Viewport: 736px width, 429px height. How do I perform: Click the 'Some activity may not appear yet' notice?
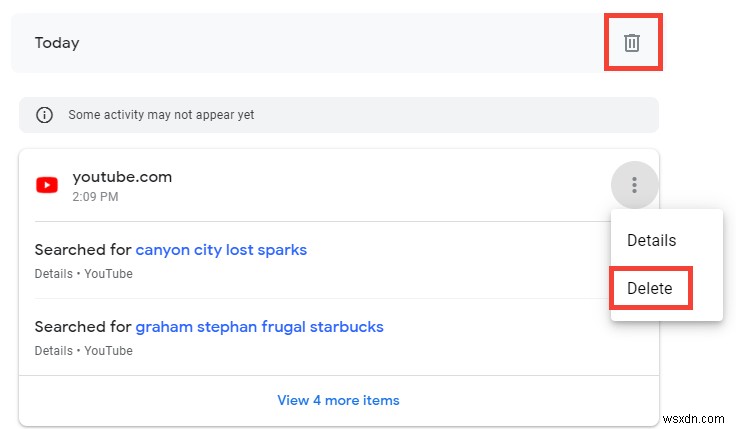tap(161, 115)
